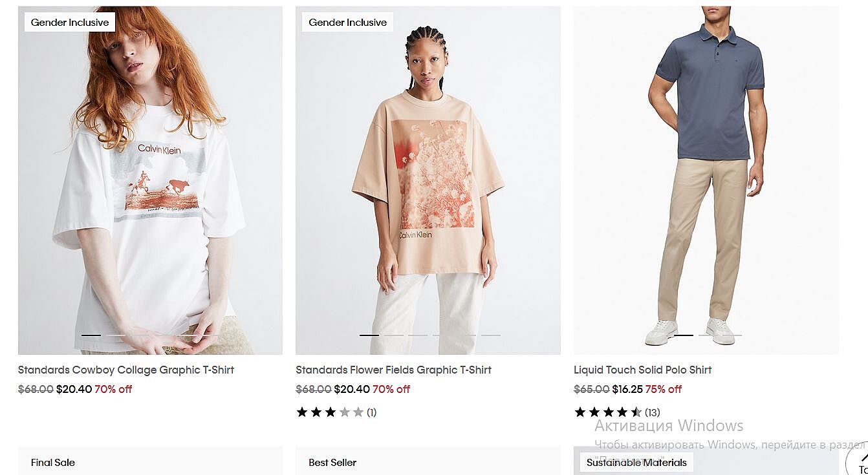Click the back to top arrow button

coord(860,461)
